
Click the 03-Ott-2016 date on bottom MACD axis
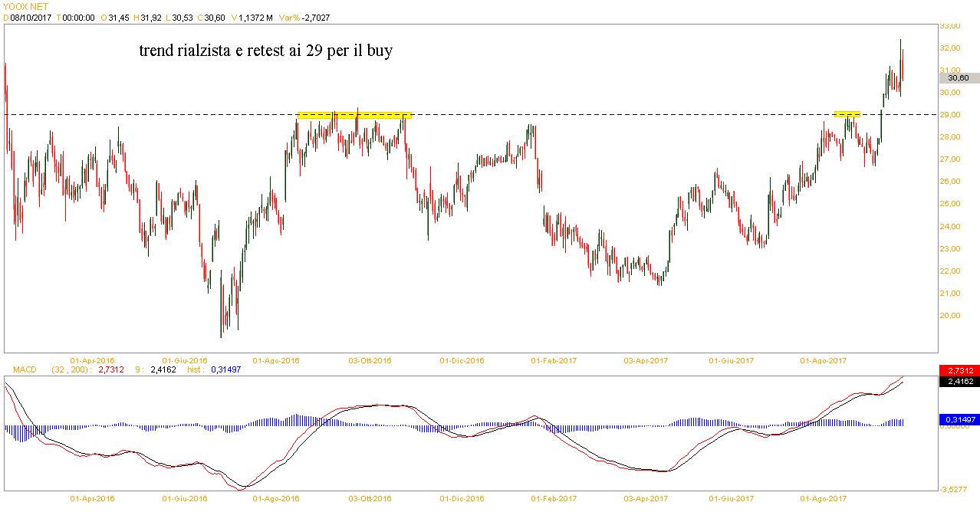pos(370,498)
